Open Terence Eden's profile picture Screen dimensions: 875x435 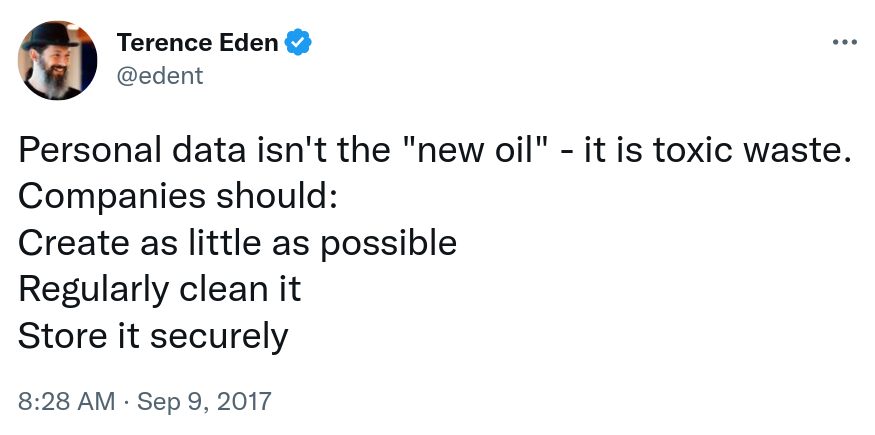(58, 60)
